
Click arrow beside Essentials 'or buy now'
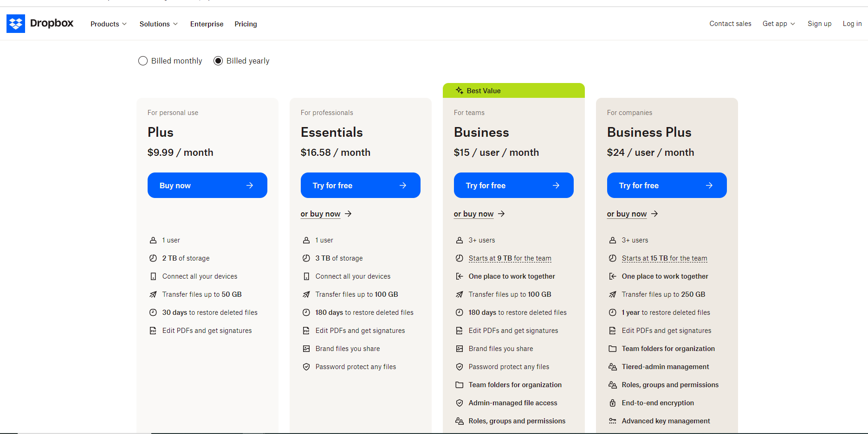pyautogui.click(x=348, y=214)
